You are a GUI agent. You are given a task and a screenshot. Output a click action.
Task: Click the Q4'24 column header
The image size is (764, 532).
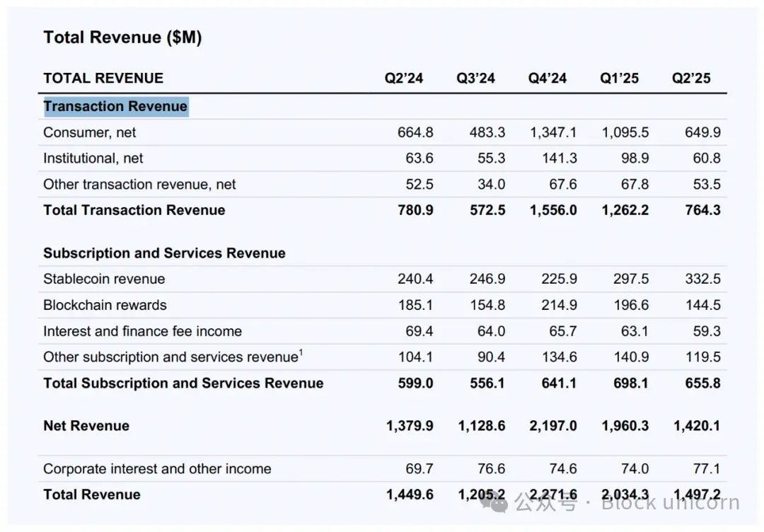click(x=547, y=78)
